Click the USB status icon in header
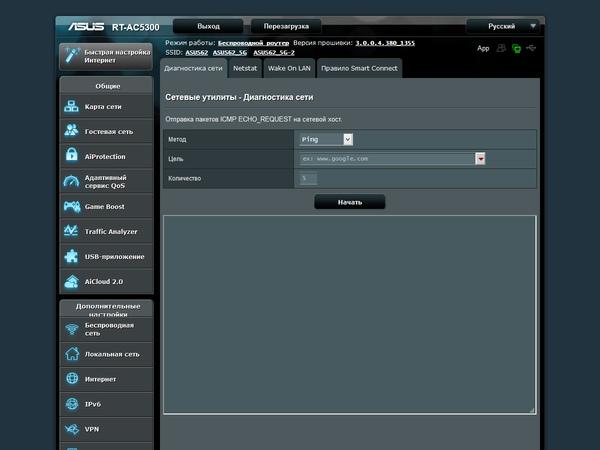Viewport: 600px width, 450px height. point(531,48)
